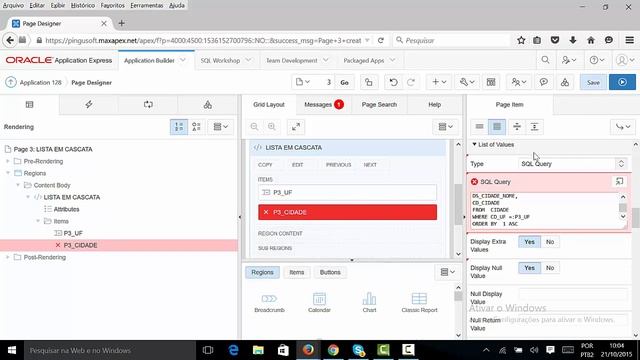The height and width of the screenshot is (360, 640).
Task: Open Skype from the taskbar
Action: (358, 350)
